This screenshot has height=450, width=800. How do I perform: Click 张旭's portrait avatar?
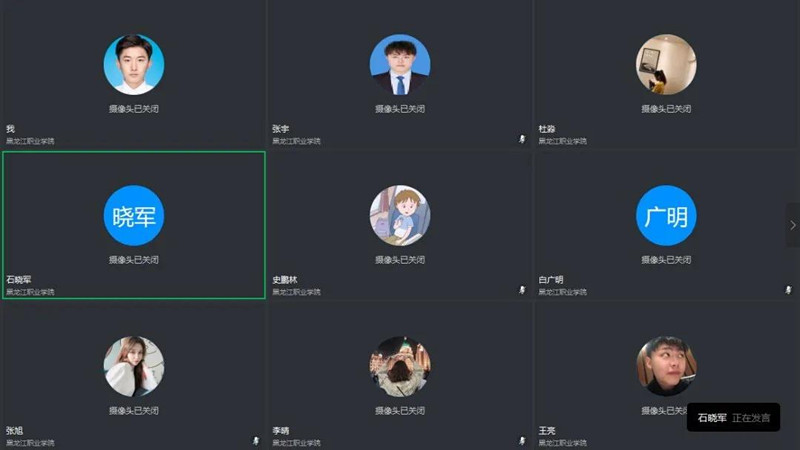point(134,366)
